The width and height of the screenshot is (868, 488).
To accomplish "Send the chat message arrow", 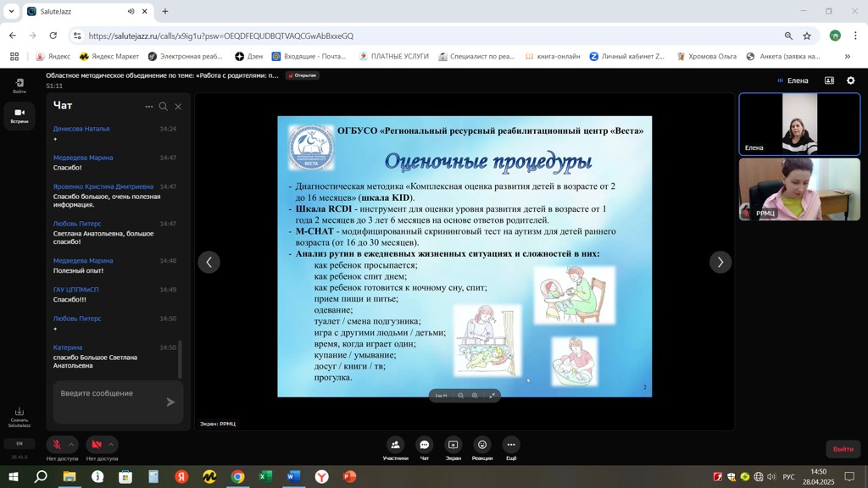I will [170, 402].
